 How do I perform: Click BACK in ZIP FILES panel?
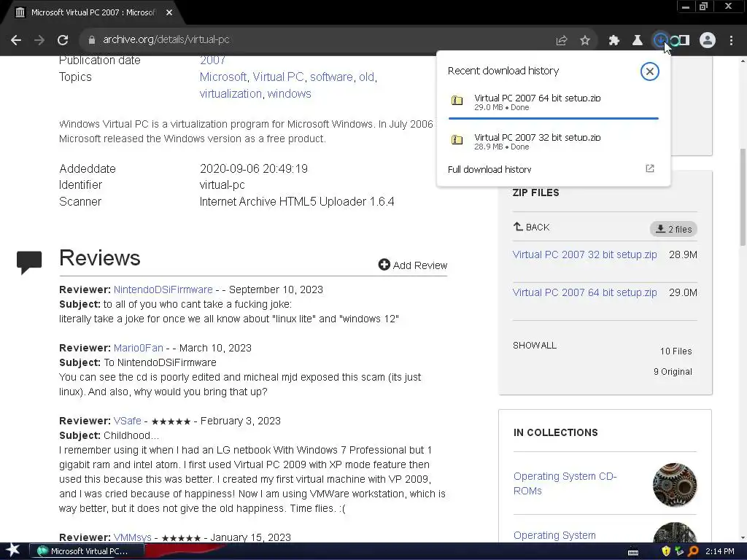point(532,227)
